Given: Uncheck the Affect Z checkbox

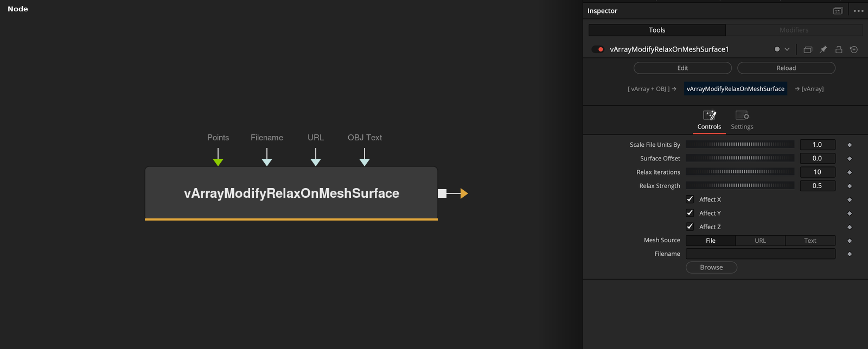Looking at the screenshot, I should click(690, 227).
